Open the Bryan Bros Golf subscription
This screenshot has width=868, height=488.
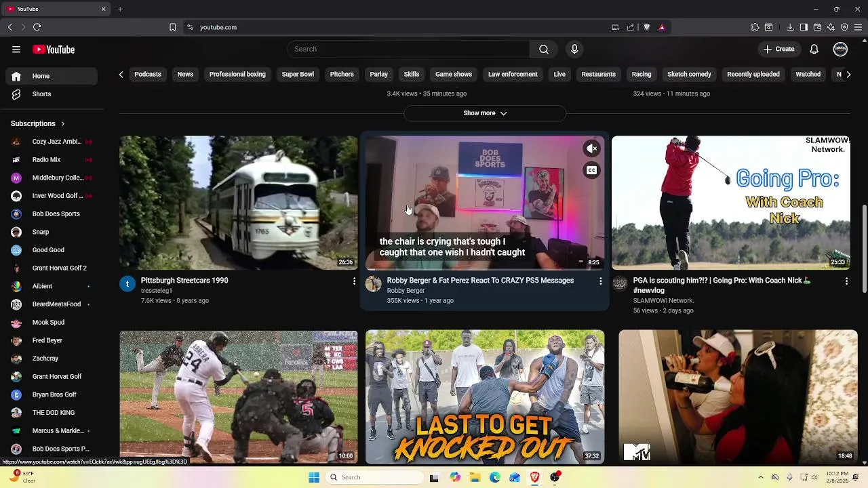coord(52,394)
